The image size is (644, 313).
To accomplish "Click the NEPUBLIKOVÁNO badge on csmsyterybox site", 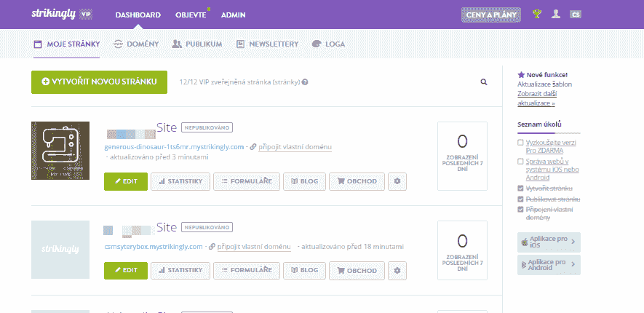I will coord(207,227).
